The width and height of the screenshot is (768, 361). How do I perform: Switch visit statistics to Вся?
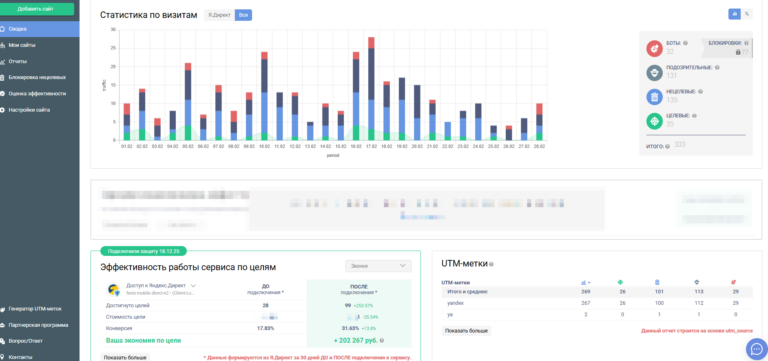coord(243,15)
